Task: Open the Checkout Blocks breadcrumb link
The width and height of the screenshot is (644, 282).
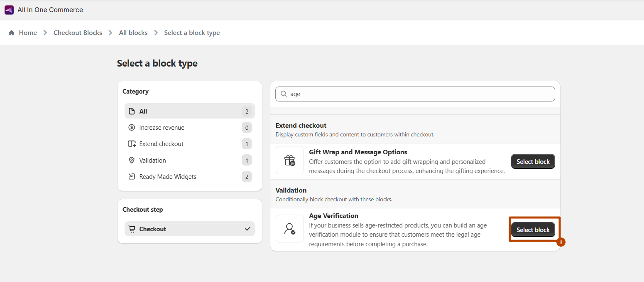Action: point(78,33)
